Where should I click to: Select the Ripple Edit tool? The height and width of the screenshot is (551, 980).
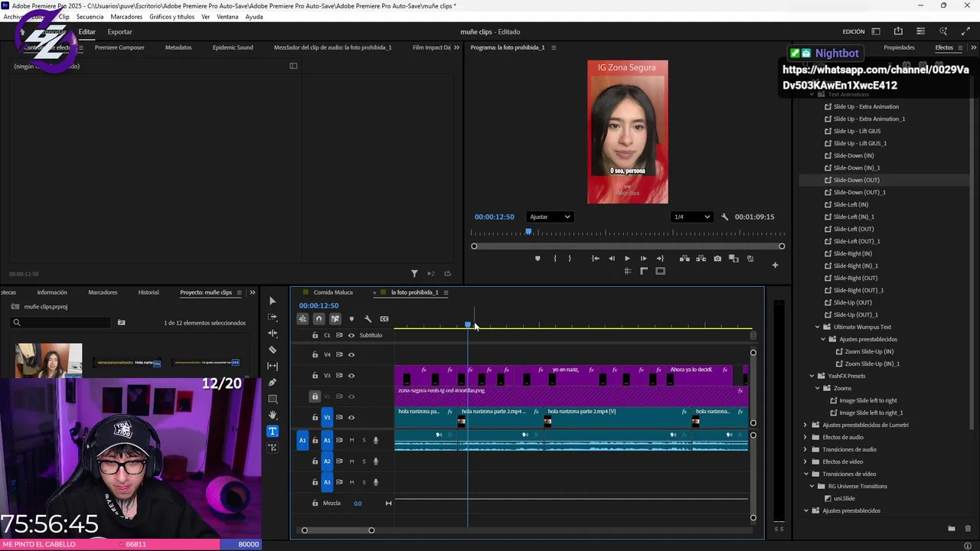pyautogui.click(x=273, y=333)
